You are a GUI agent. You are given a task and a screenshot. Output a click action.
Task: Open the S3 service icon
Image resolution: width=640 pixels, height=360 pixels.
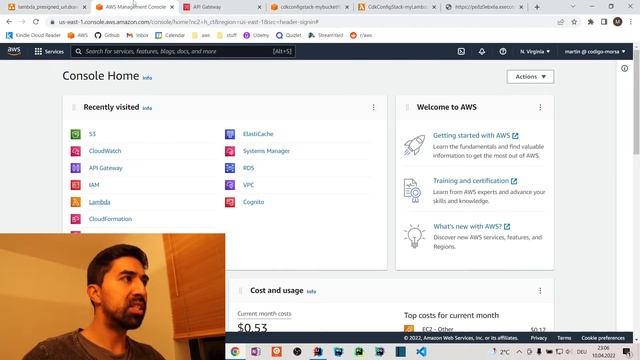[x=76, y=134]
